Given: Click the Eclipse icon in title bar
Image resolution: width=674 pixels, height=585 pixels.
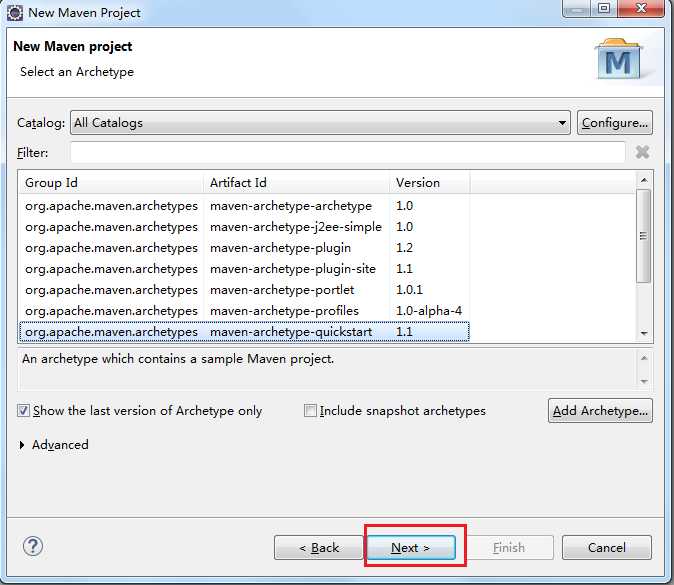Looking at the screenshot, I should [x=15, y=12].
